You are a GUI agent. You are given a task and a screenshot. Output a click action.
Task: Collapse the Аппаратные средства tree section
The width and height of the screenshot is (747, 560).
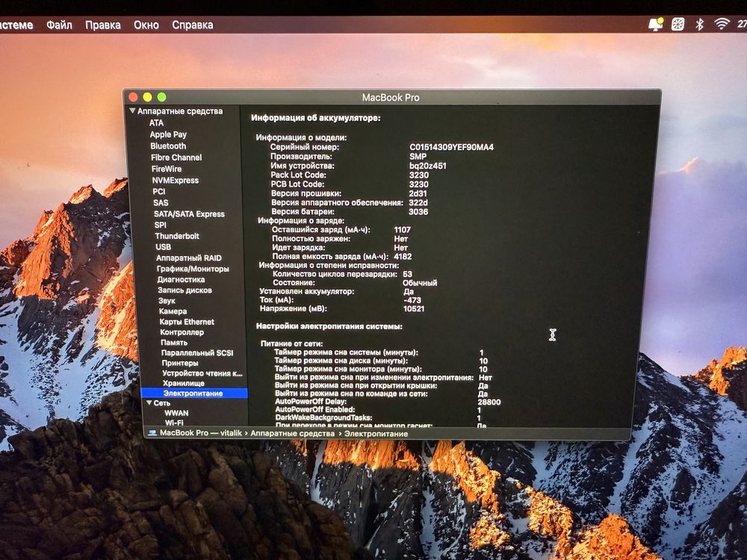click(132, 111)
